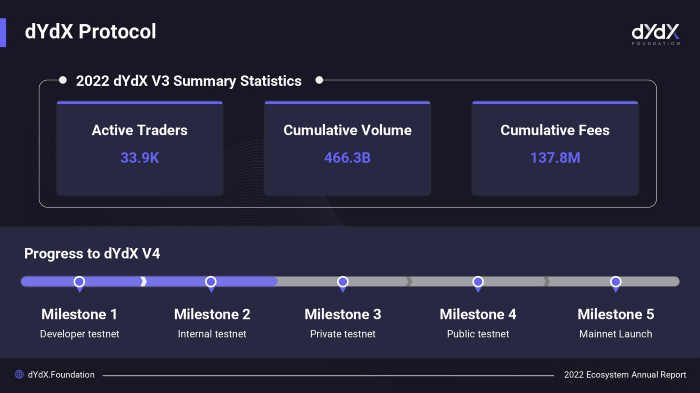Click the 2022 Ecosystem Annual Report text
The image size is (700, 393).
625,375
